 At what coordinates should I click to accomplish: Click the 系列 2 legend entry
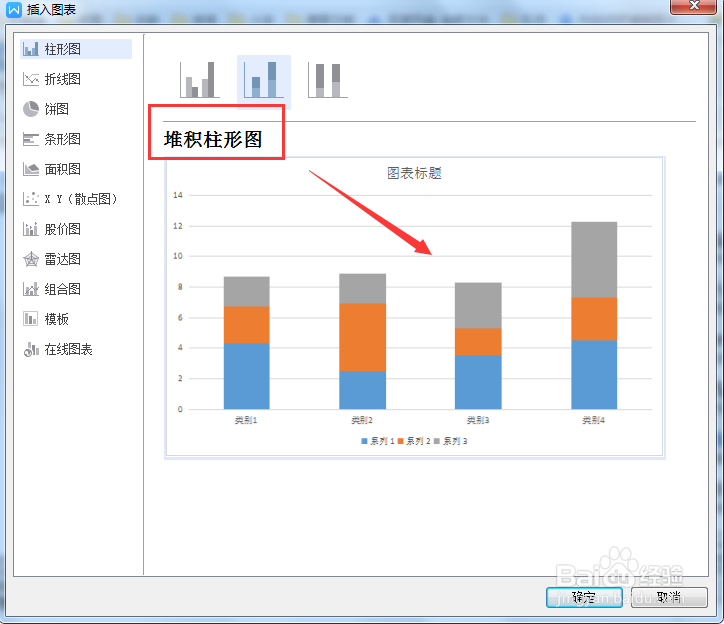coord(414,441)
